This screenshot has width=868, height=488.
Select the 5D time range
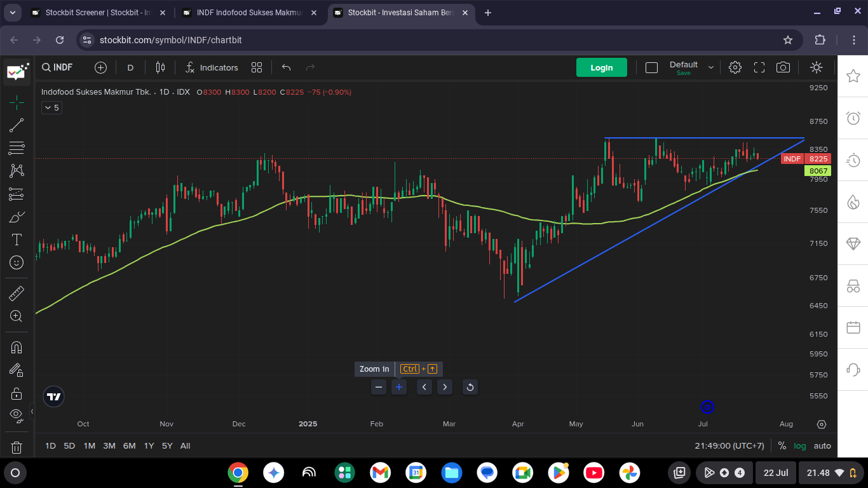click(x=69, y=446)
